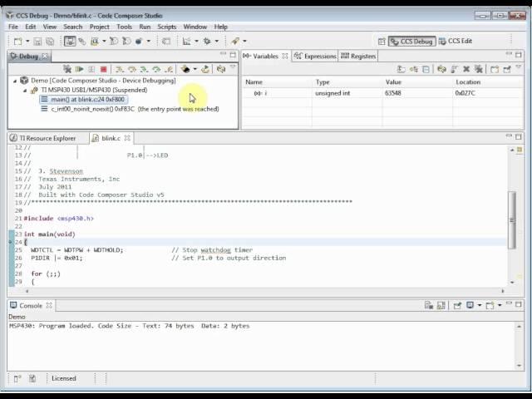Click the chain link icon in main toolbar

point(82,42)
